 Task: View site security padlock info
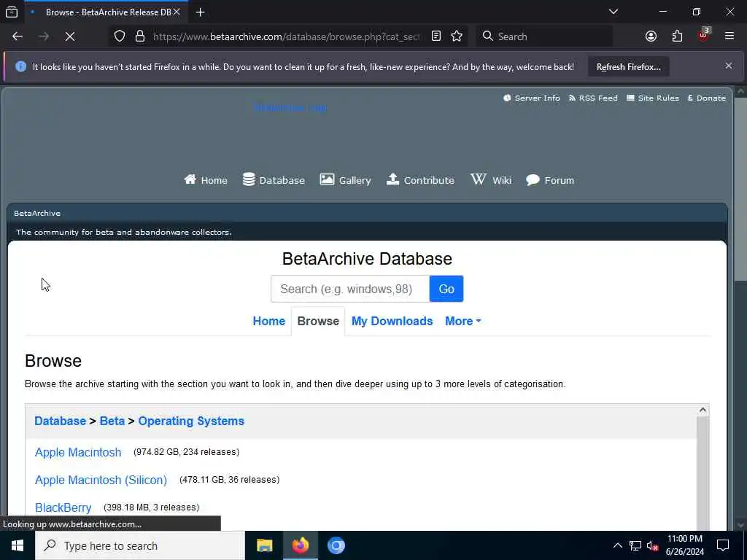pos(139,36)
